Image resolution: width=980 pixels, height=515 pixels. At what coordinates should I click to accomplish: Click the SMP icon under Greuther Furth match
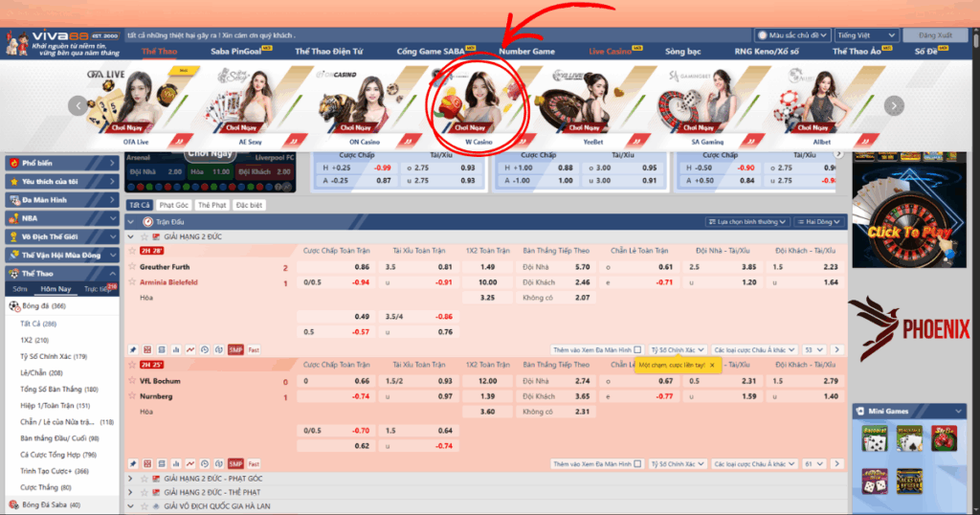tap(235, 350)
